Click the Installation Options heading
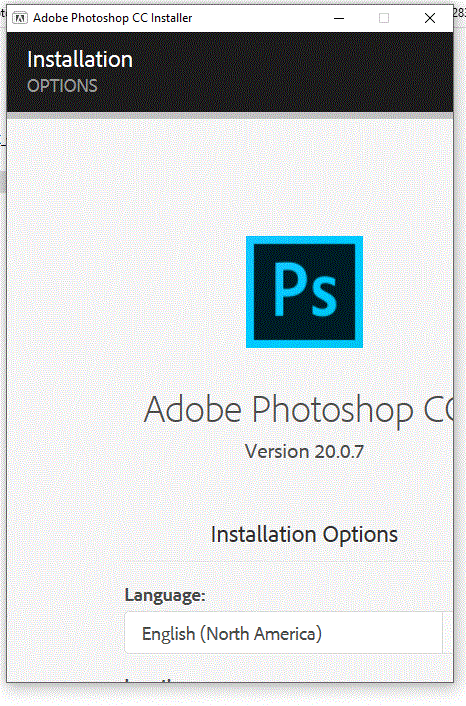Screen dimensions: 466x706 point(304,534)
